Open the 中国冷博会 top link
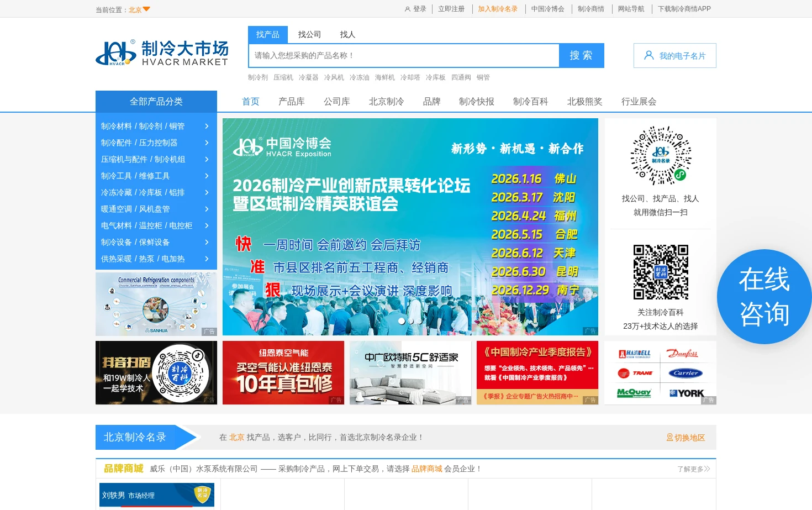Screen dimensions: 812x510 tap(548, 9)
